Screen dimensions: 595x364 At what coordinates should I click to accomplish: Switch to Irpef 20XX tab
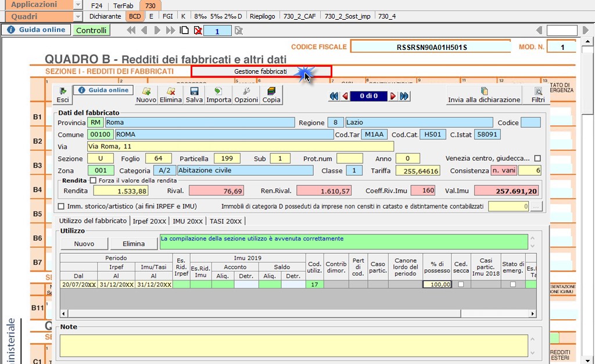[x=149, y=221]
